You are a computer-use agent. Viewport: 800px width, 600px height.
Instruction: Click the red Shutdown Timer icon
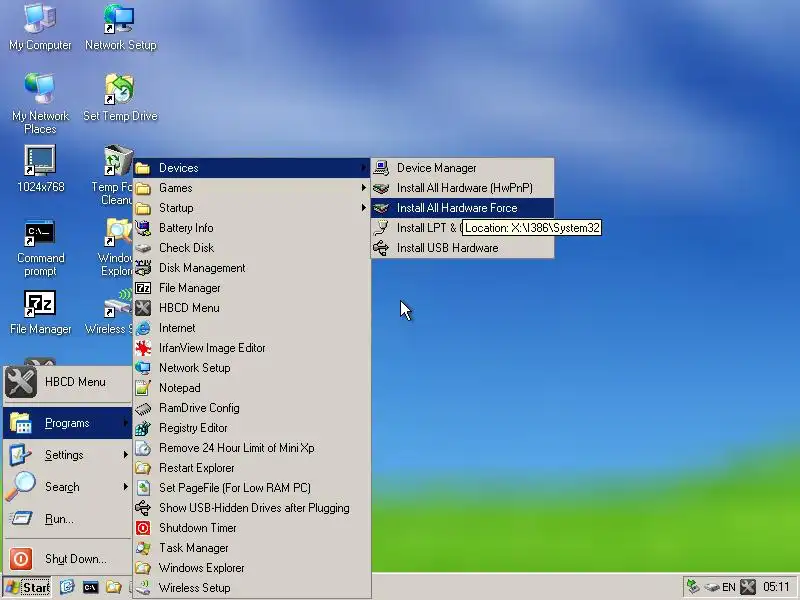143,528
